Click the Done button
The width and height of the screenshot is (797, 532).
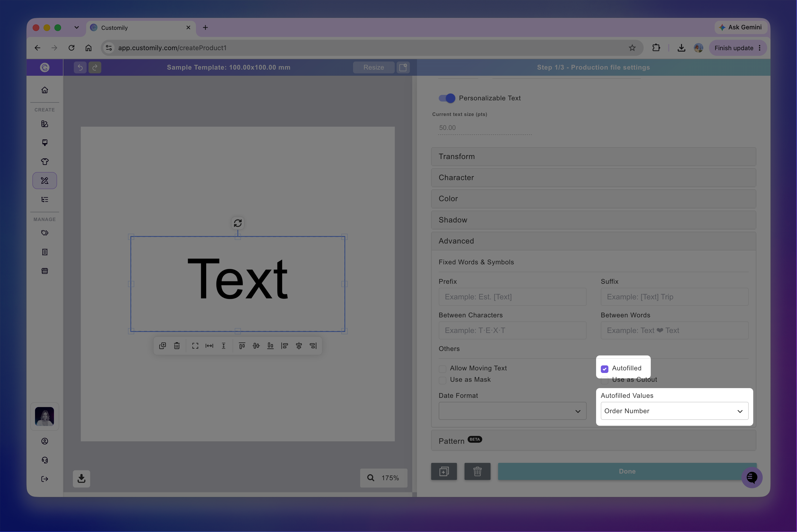point(627,471)
